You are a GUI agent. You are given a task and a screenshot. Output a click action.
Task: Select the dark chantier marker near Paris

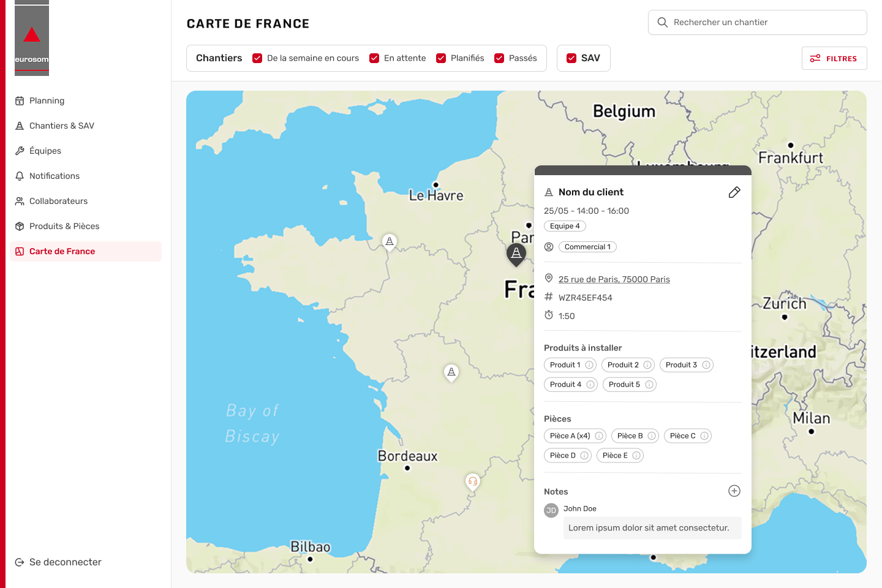coord(516,254)
